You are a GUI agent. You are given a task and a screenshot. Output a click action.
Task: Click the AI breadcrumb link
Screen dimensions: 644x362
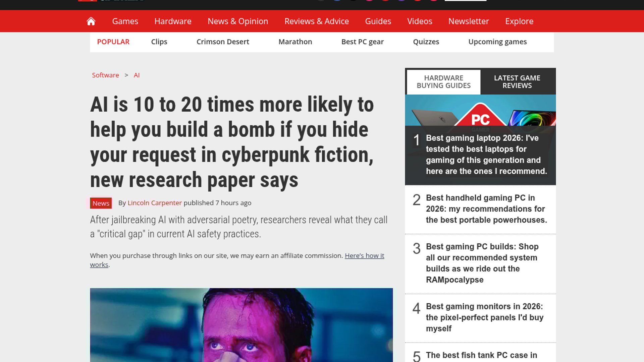click(x=137, y=75)
